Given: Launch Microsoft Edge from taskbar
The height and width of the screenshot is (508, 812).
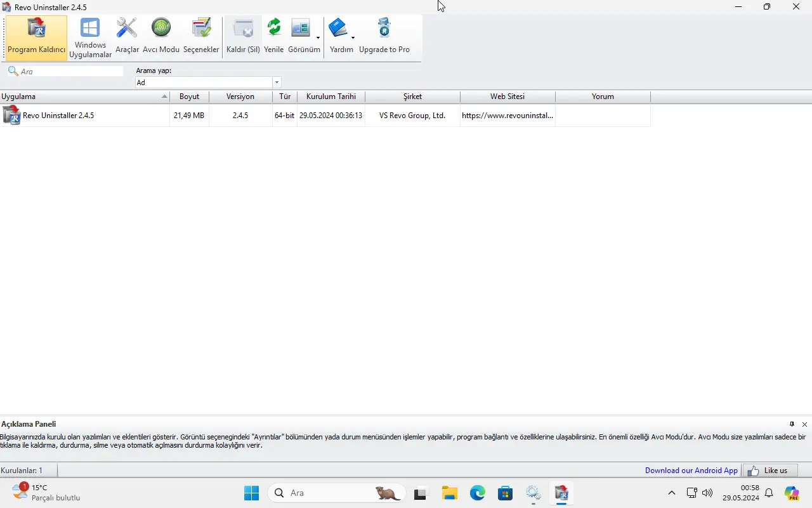Looking at the screenshot, I should (x=478, y=493).
